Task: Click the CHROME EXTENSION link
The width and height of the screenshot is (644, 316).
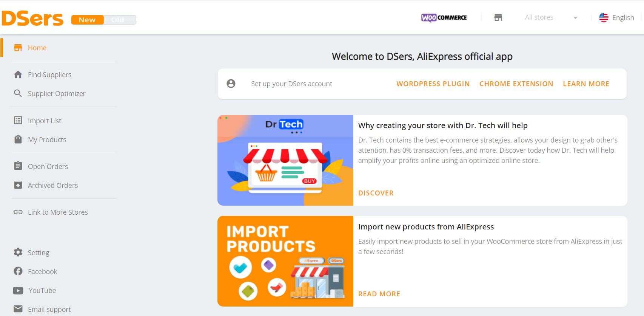Action: [516, 84]
